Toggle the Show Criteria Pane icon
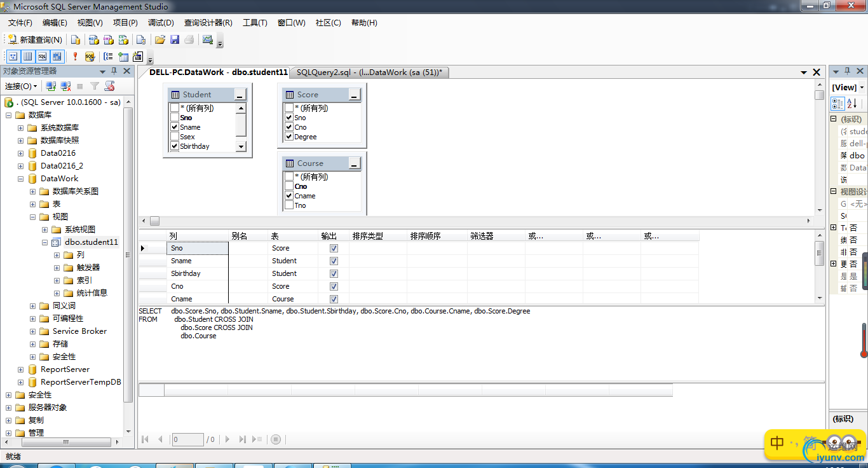 (27, 57)
